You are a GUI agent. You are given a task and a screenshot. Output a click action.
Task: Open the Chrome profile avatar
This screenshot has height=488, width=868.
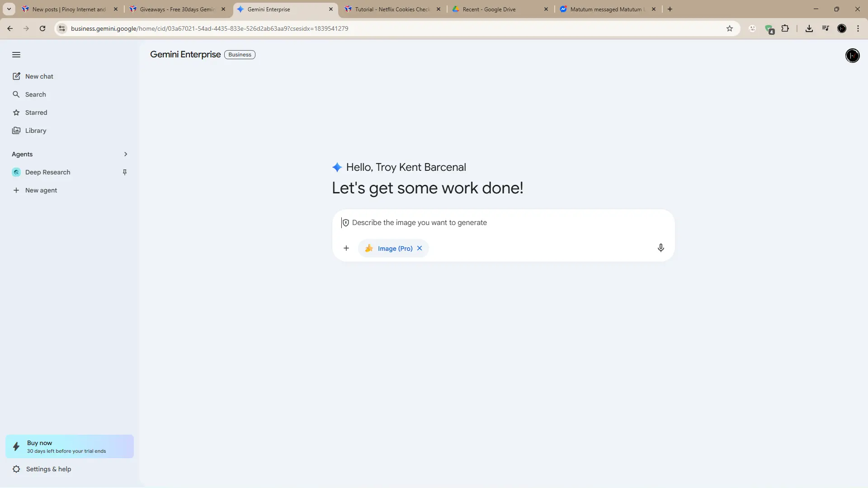coord(842,28)
